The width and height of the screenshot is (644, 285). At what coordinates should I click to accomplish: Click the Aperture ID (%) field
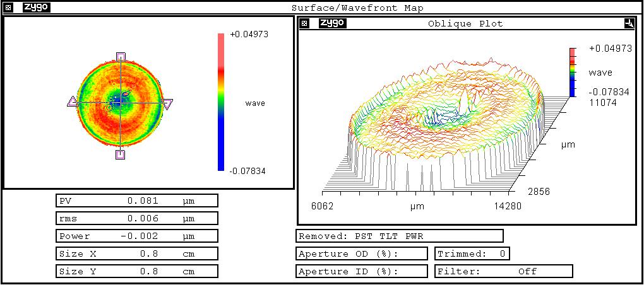tap(361, 271)
